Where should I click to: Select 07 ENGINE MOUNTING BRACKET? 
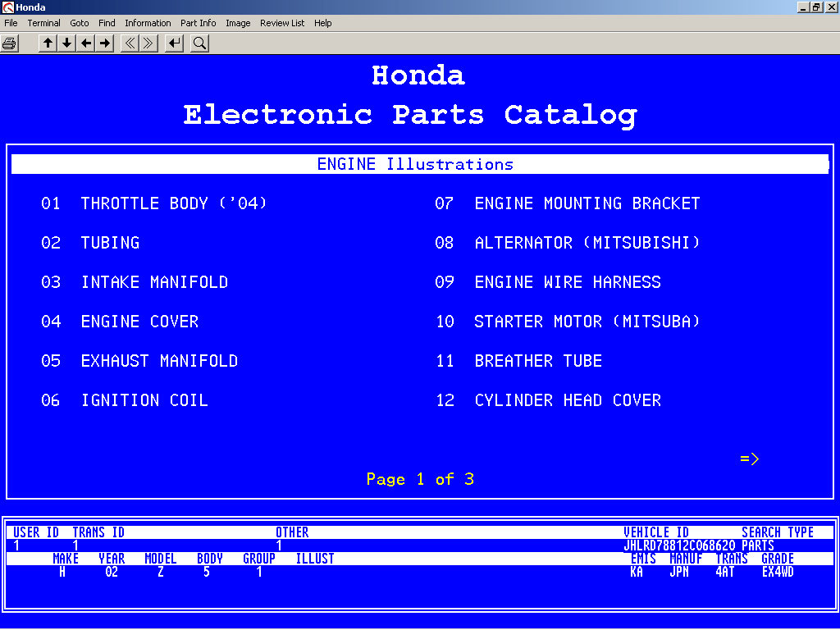pos(568,203)
